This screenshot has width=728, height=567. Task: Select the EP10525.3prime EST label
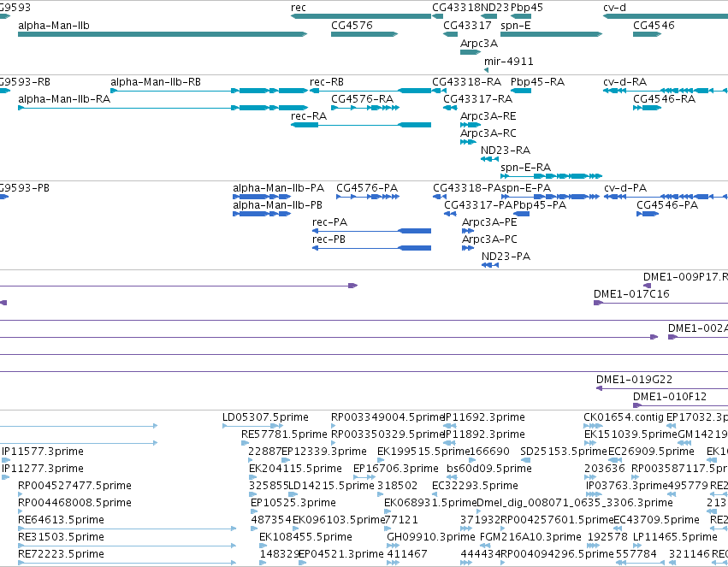click(x=293, y=503)
